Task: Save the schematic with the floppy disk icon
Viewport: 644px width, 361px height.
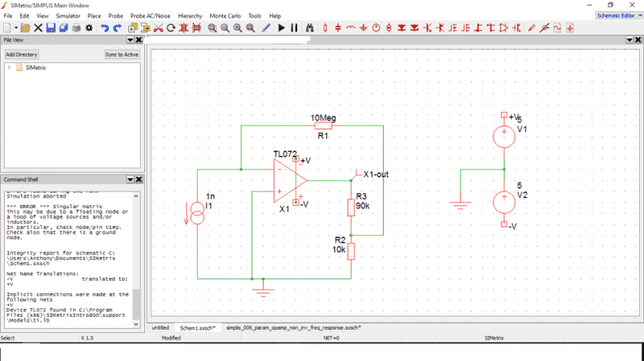Action: tap(51, 28)
